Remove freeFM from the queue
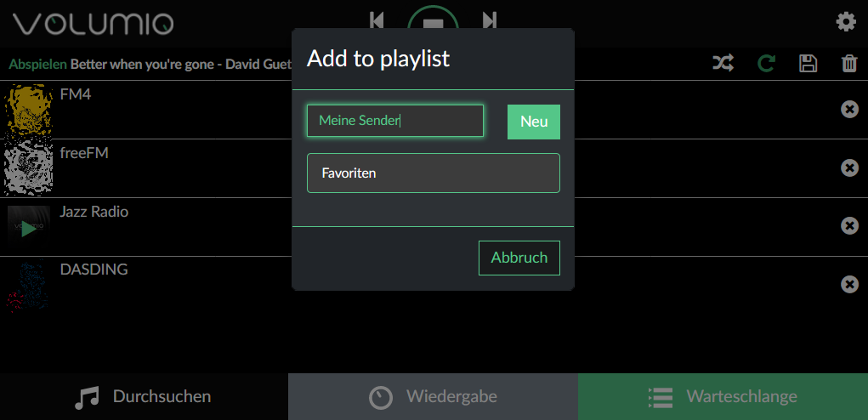868x420 pixels. coord(849,167)
